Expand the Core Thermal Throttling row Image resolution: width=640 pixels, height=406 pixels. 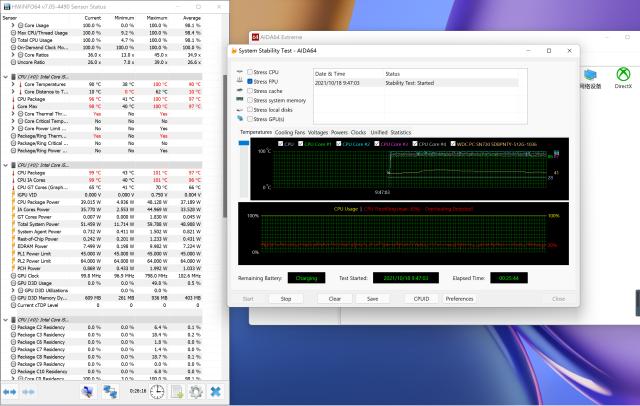click(13, 114)
